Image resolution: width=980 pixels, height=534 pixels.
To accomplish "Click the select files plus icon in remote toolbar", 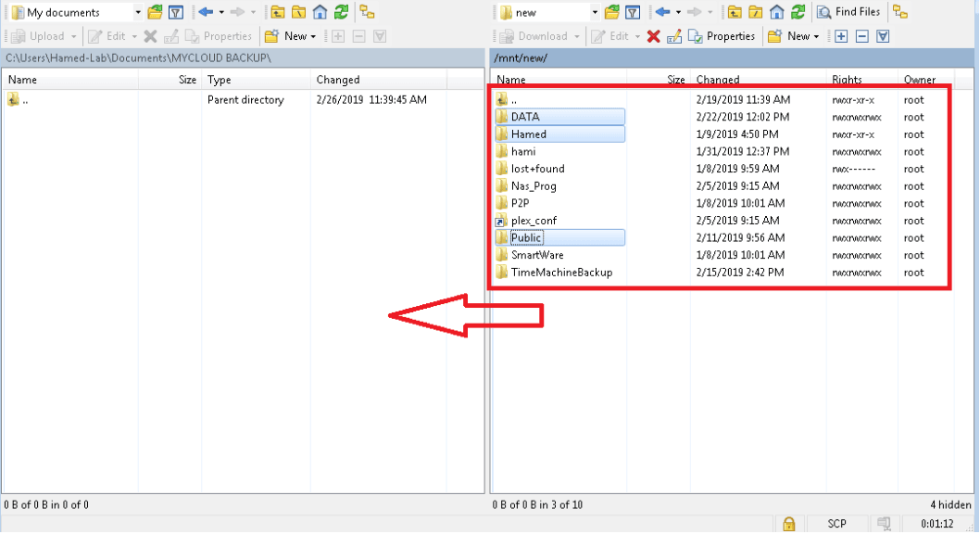I will click(841, 36).
